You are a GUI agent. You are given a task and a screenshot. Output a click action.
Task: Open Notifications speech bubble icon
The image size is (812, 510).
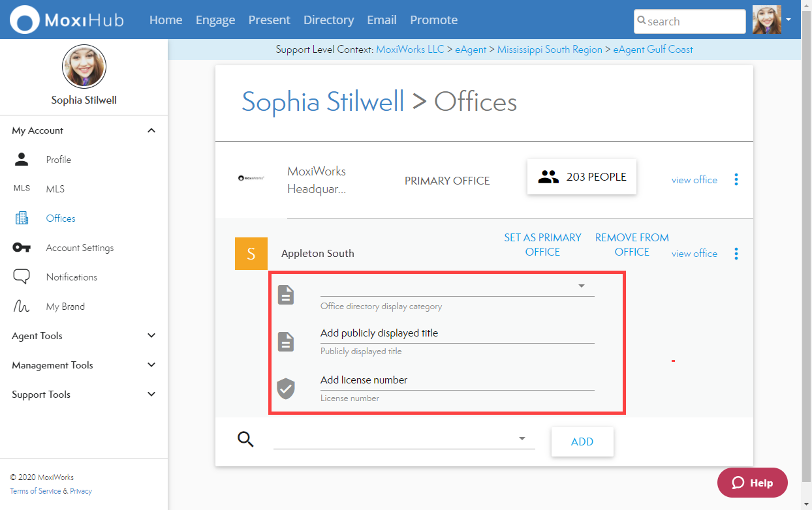click(22, 277)
